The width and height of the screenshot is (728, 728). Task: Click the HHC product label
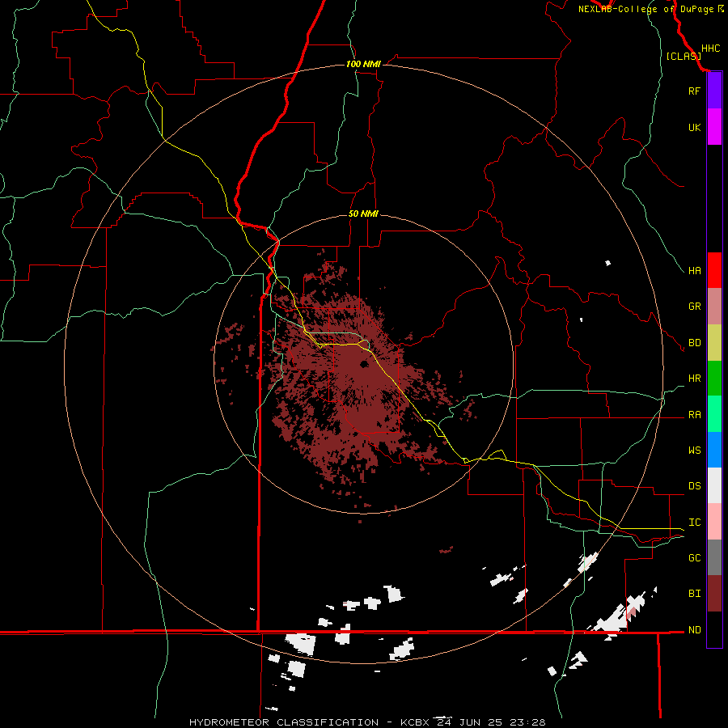click(x=710, y=49)
